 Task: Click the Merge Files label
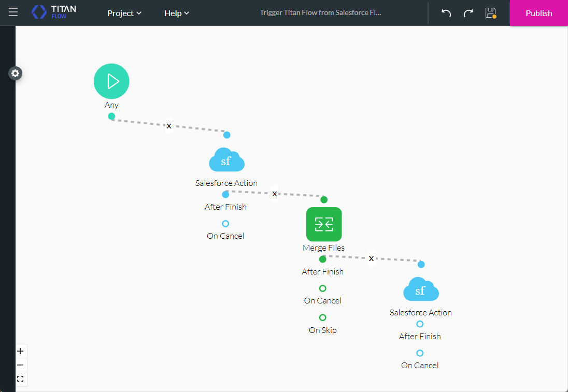324,248
